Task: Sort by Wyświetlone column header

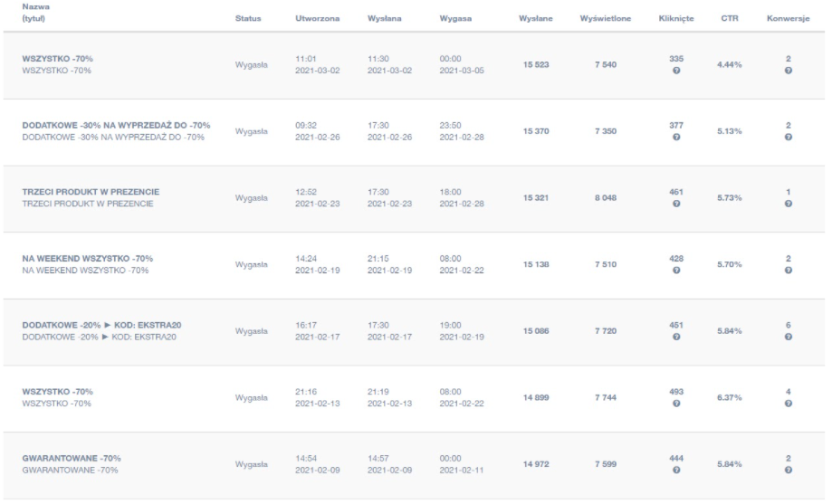Action: tap(606, 18)
